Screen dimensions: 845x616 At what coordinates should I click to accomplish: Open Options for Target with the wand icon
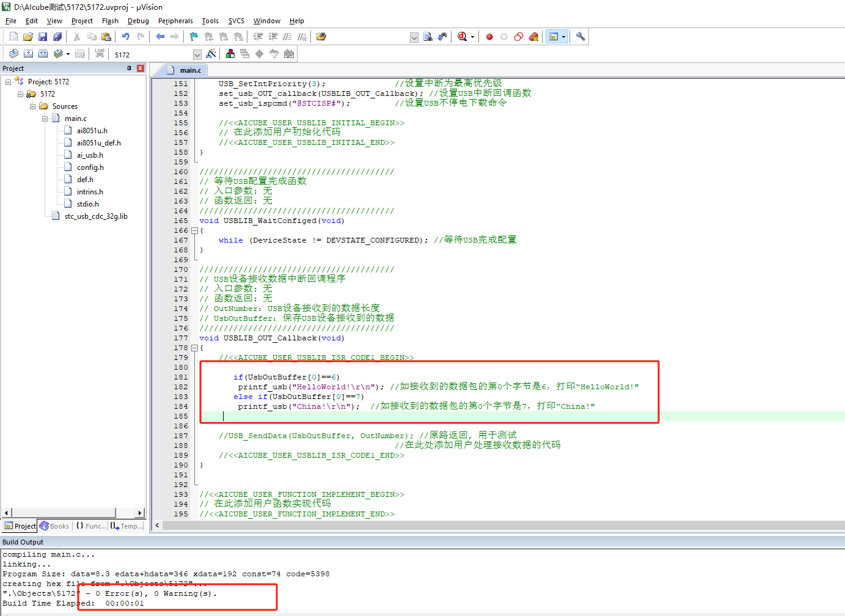[x=211, y=54]
